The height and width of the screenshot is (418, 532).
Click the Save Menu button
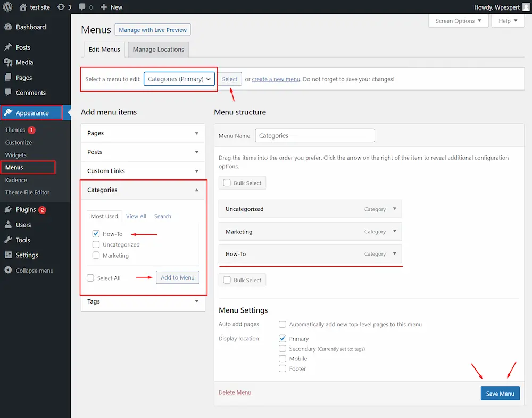coord(500,393)
